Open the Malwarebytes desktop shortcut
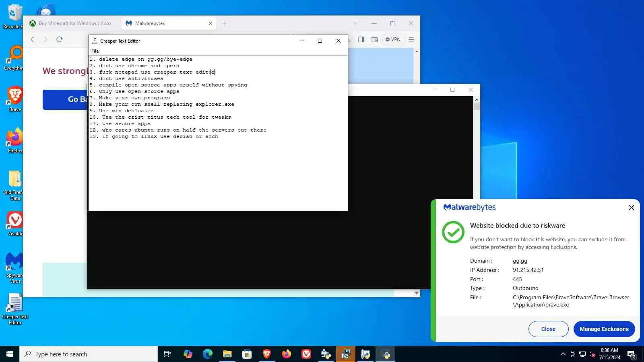644x362 pixels. (14, 268)
